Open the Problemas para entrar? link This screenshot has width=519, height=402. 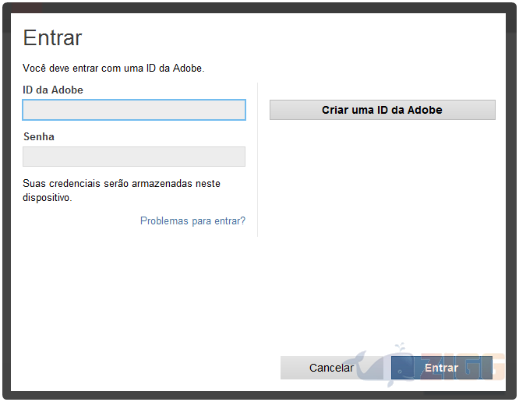point(193,221)
